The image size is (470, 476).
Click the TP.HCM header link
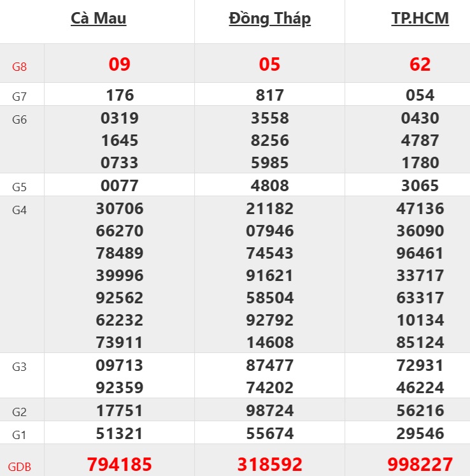pyautogui.click(x=420, y=18)
